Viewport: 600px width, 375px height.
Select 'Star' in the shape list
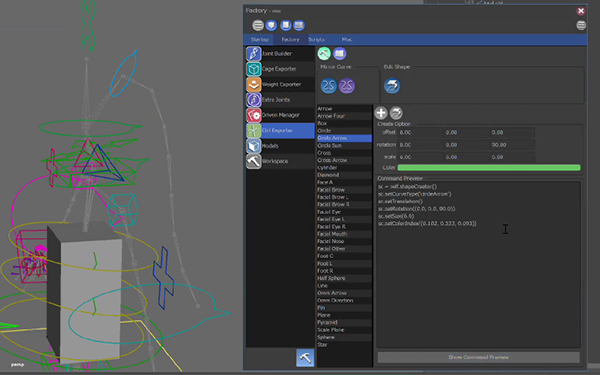(344, 344)
